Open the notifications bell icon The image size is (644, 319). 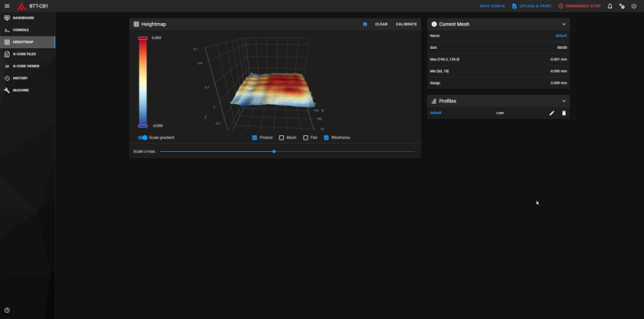tap(610, 6)
